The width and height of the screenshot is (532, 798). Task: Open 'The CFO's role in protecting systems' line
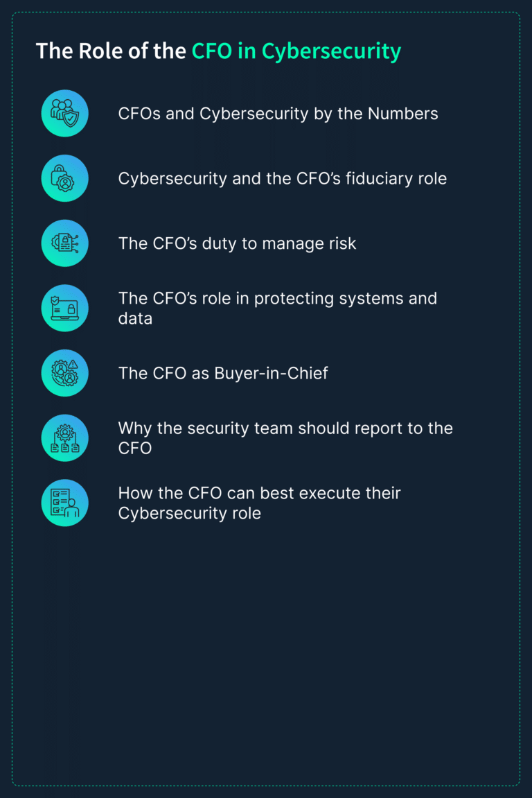tap(278, 298)
